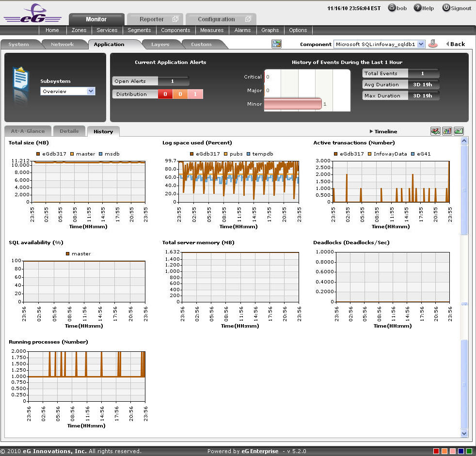This screenshot has height=456, width=476.
Task: Click the blue severity legend square in footer
Action: [x=461, y=451]
